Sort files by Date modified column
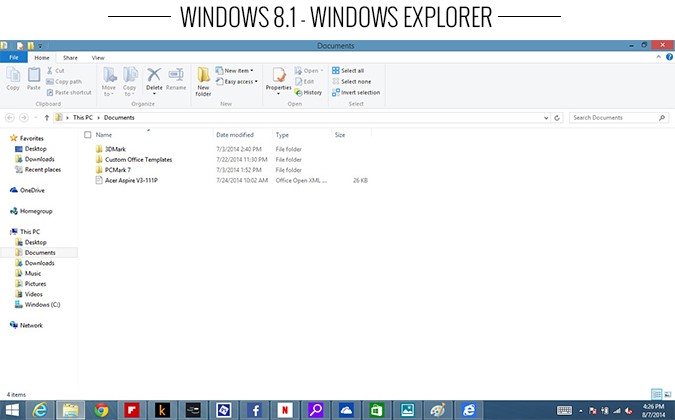This screenshot has width=675, height=420. coord(234,134)
